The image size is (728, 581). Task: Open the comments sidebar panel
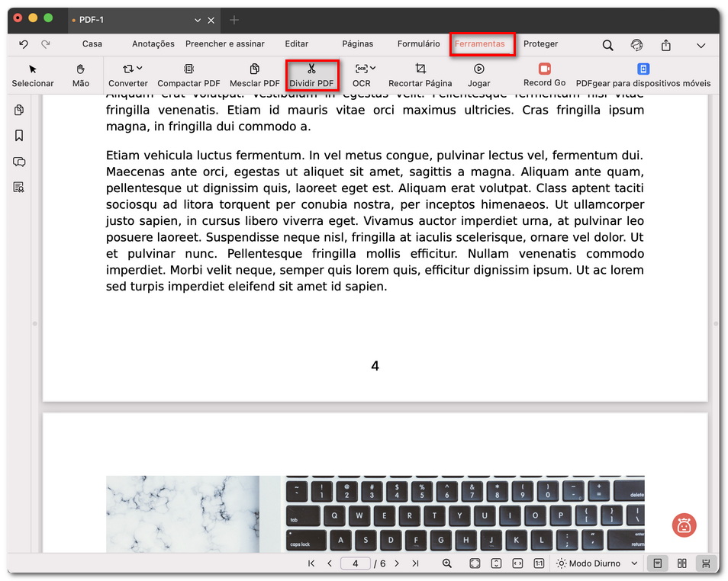coord(18,162)
